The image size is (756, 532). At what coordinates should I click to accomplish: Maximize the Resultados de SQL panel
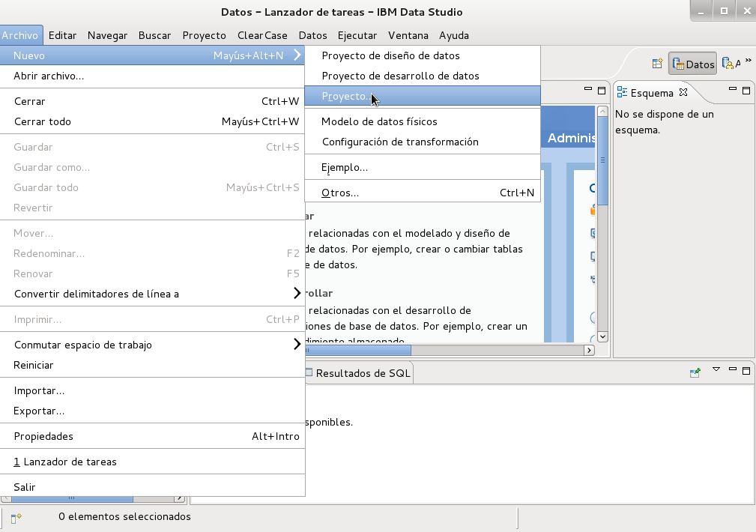(746, 370)
